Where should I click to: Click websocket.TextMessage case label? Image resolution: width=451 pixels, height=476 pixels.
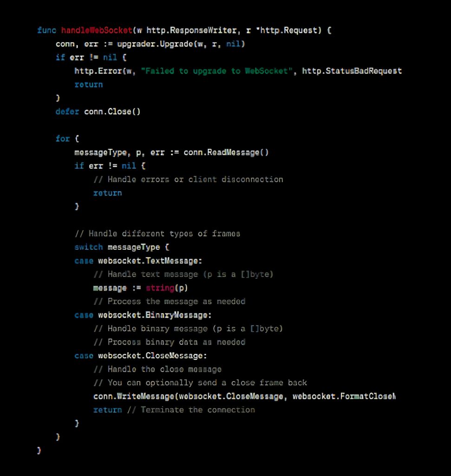tap(150, 261)
